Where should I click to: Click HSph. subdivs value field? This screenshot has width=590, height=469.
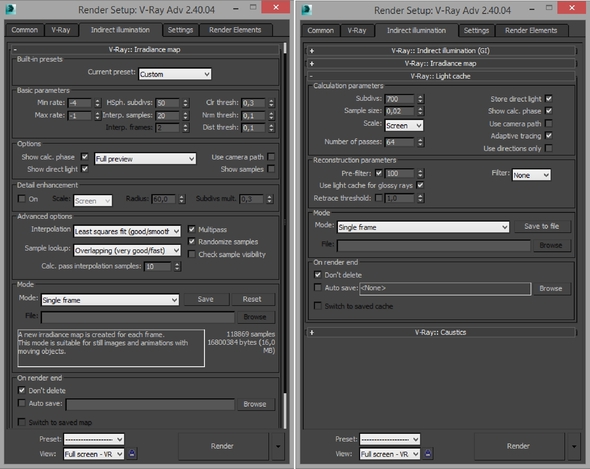tap(168, 103)
